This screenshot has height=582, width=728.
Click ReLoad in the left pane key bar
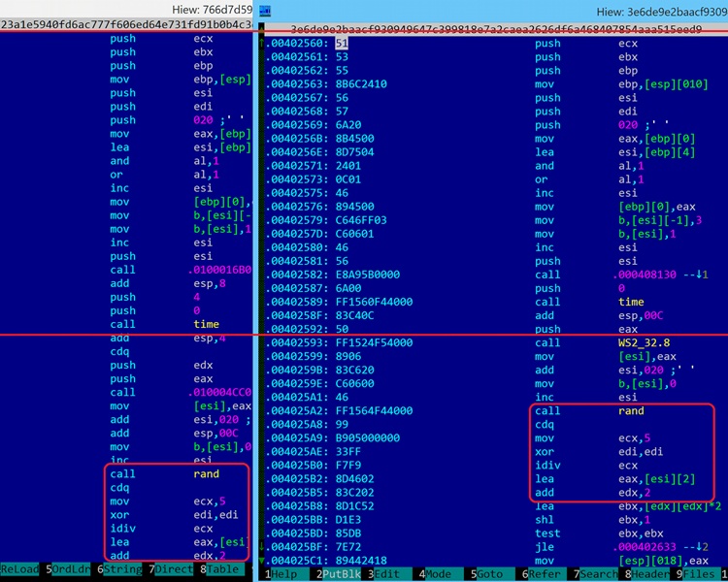point(21,568)
